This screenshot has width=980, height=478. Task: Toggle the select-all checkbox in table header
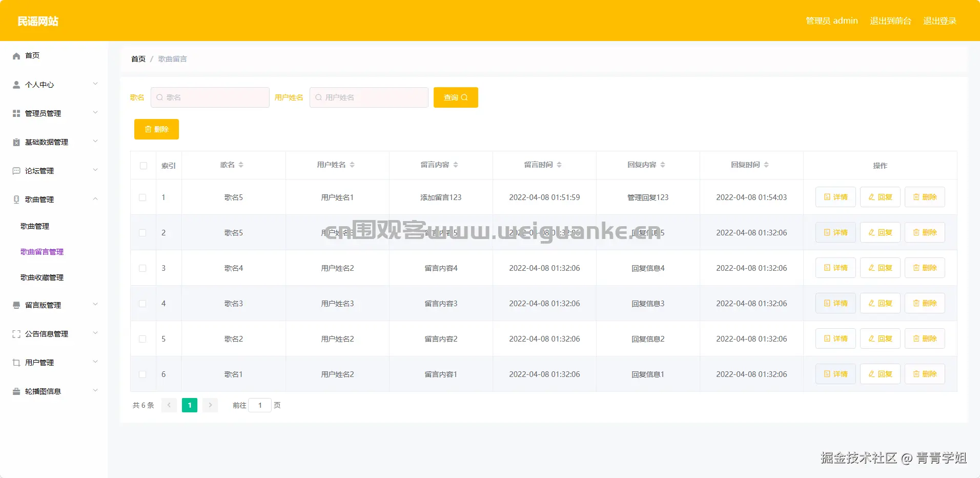[x=144, y=166]
